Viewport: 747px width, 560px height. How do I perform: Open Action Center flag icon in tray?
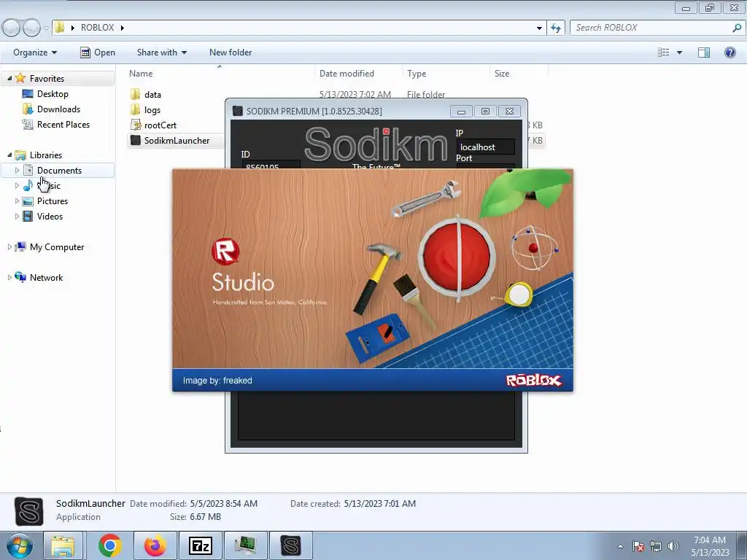638,546
